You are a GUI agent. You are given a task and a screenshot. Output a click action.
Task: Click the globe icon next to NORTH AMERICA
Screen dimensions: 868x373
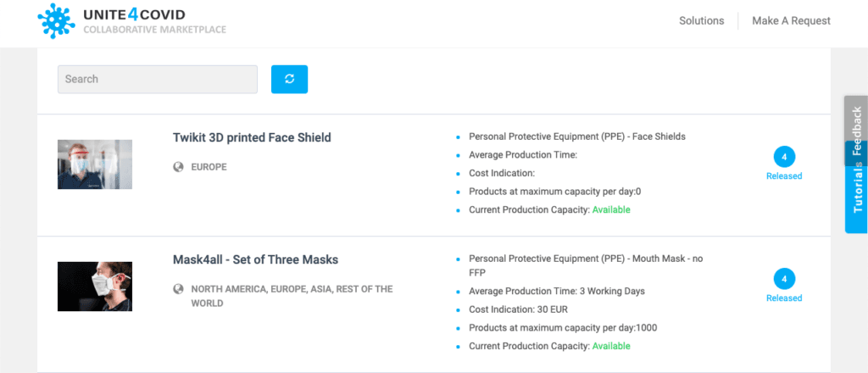pyautogui.click(x=178, y=289)
